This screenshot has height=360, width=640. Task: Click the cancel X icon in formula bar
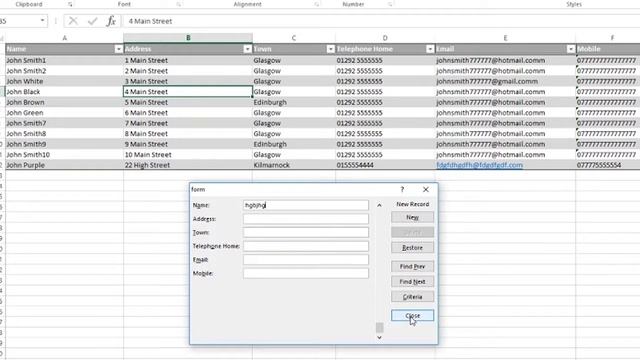[x=73, y=21]
